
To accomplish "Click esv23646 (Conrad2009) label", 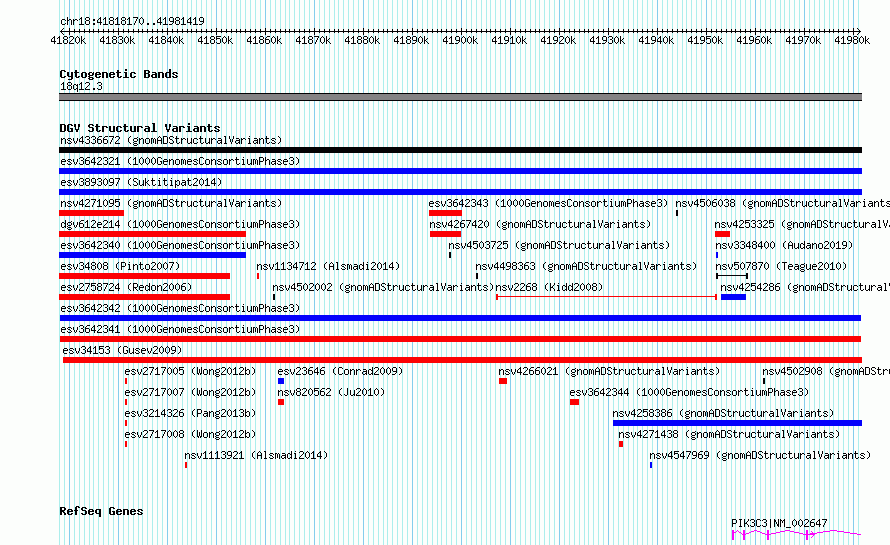I will (340, 371).
